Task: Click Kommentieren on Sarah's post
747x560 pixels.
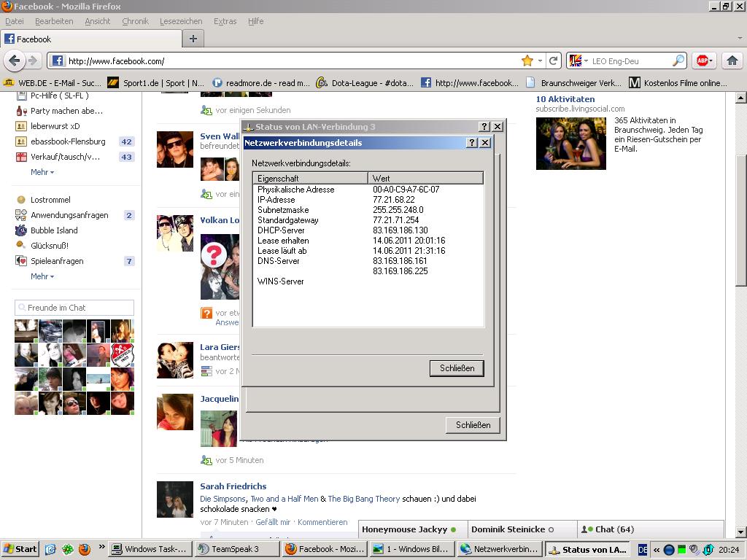Action: pos(322,522)
